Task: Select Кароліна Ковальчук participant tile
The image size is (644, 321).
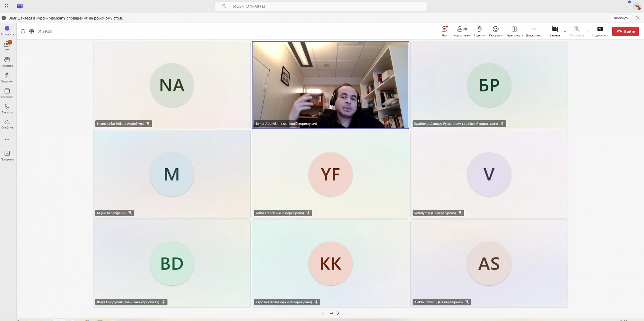Action: tap(330, 263)
